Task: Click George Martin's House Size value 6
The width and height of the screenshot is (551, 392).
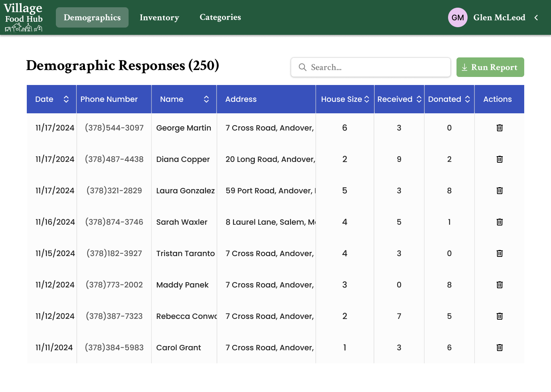Action: (345, 128)
